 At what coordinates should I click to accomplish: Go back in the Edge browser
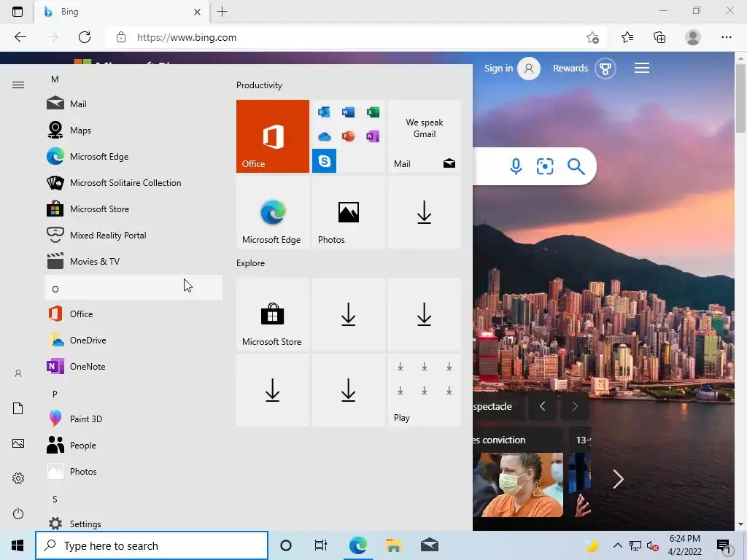[20, 37]
